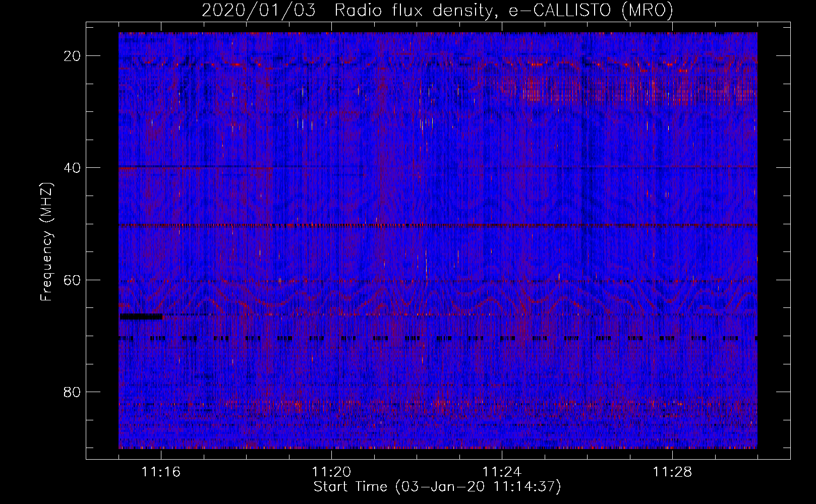Click the 'Frequency (MHZ)' y-axis label
Screen dimensions: 816x504
point(46,242)
